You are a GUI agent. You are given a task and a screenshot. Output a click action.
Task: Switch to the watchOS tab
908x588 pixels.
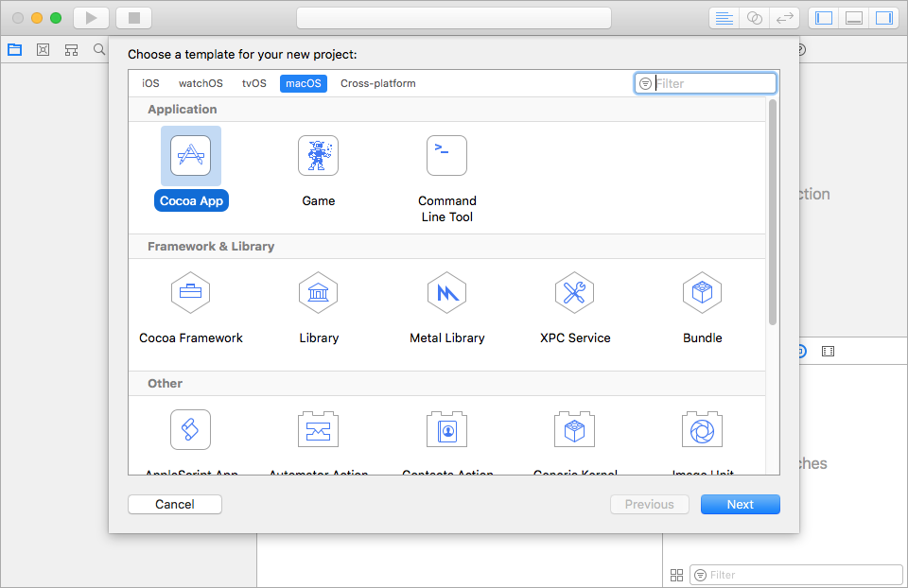pyautogui.click(x=201, y=83)
